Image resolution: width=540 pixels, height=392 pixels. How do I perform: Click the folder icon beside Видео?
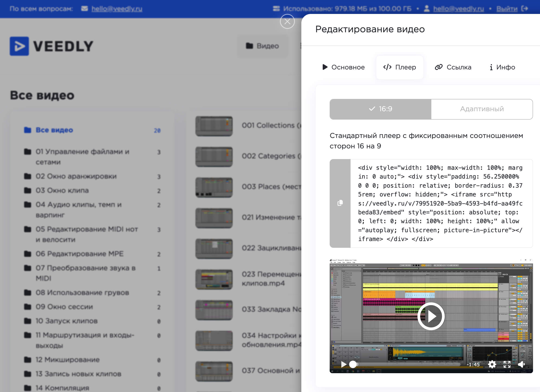[249, 46]
